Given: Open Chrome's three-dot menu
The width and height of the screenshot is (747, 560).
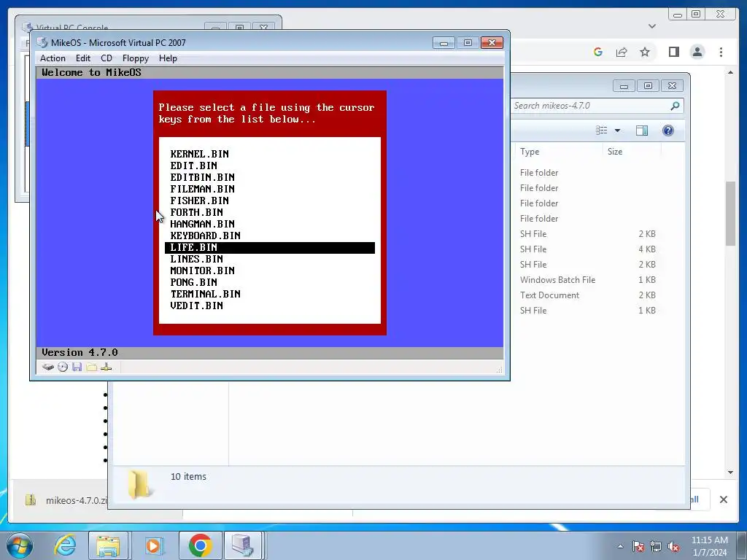Looking at the screenshot, I should 721,52.
